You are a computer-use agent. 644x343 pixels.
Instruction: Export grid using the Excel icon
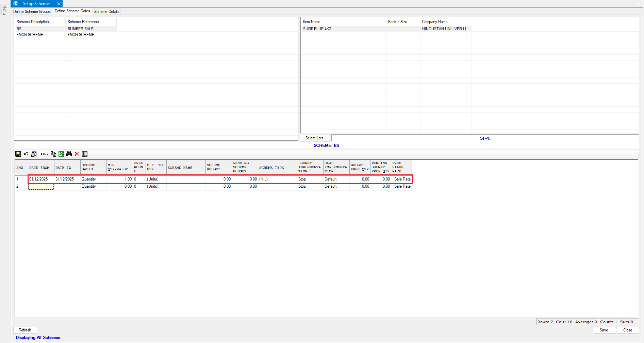tap(61, 154)
